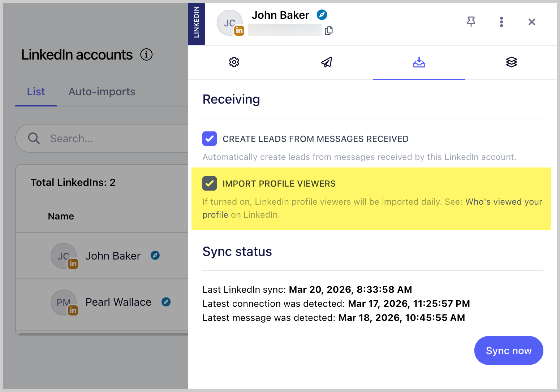Click the Latest message was detected line

(x=333, y=318)
